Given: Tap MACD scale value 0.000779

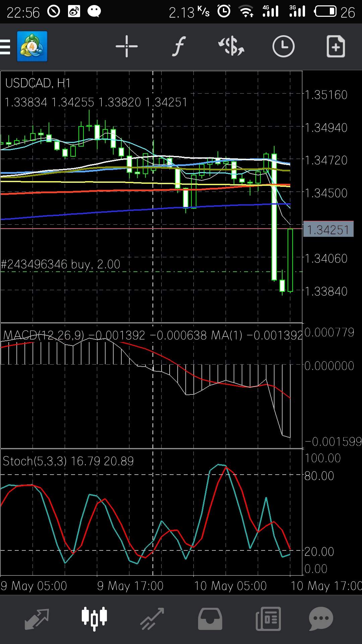Looking at the screenshot, I should click(x=329, y=332).
